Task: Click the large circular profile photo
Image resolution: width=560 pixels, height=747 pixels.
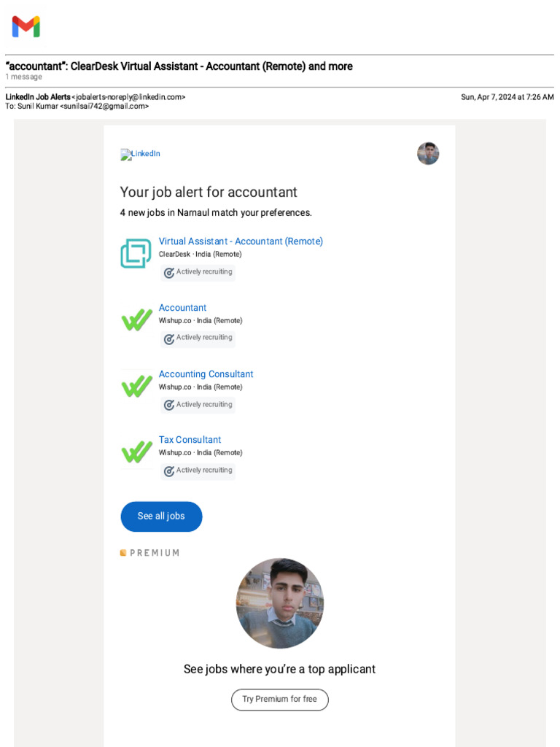Action: (280, 603)
